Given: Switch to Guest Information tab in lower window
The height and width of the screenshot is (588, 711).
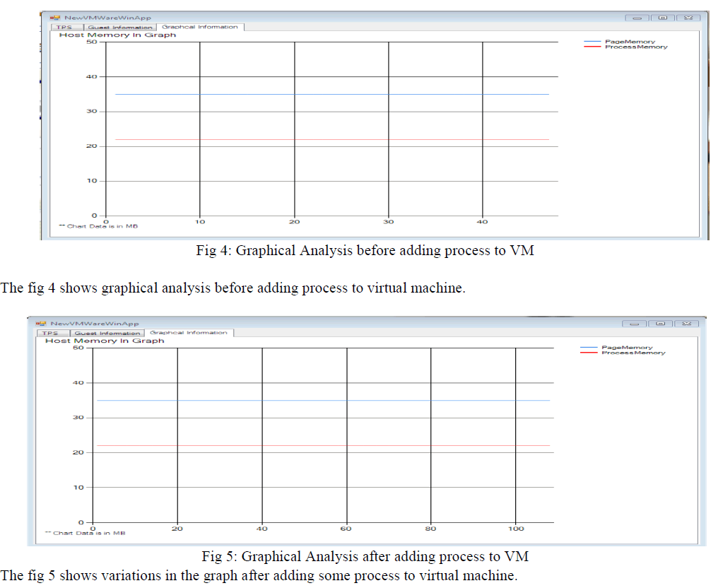Looking at the screenshot, I should pyautogui.click(x=107, y=333).
